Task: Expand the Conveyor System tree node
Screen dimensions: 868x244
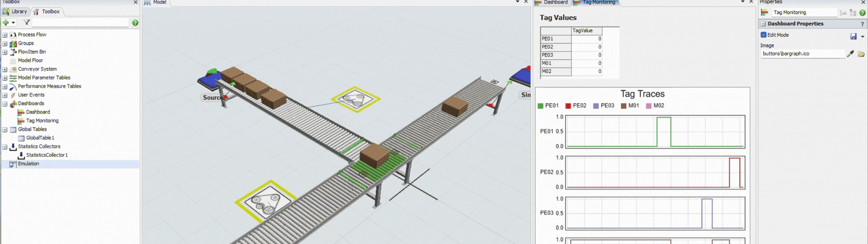Action: (5, 70)
